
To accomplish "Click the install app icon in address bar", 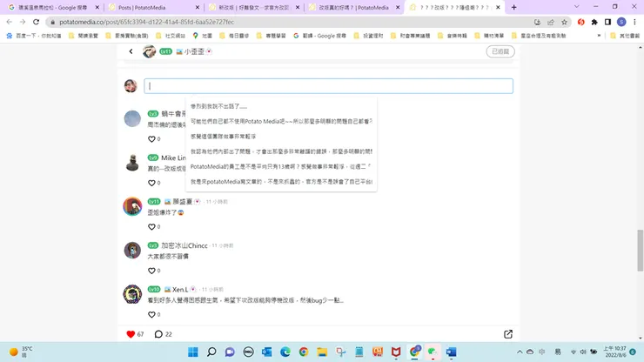I will 537,22.
